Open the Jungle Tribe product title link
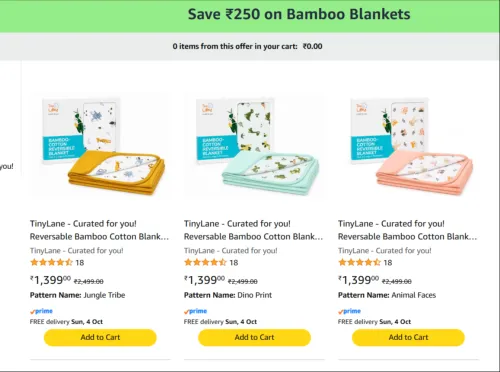500x372 pixels. [100, 230]
